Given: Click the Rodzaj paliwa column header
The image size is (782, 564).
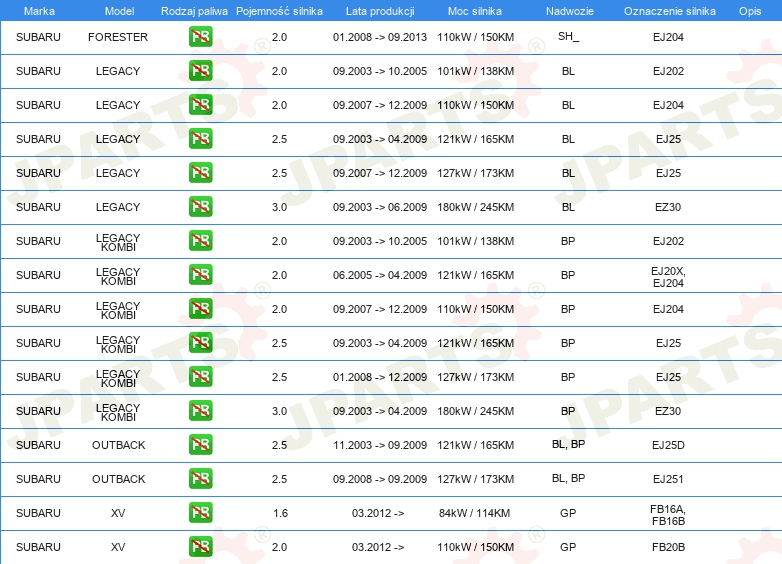Looking at the screenshot, I should (194, 11).
